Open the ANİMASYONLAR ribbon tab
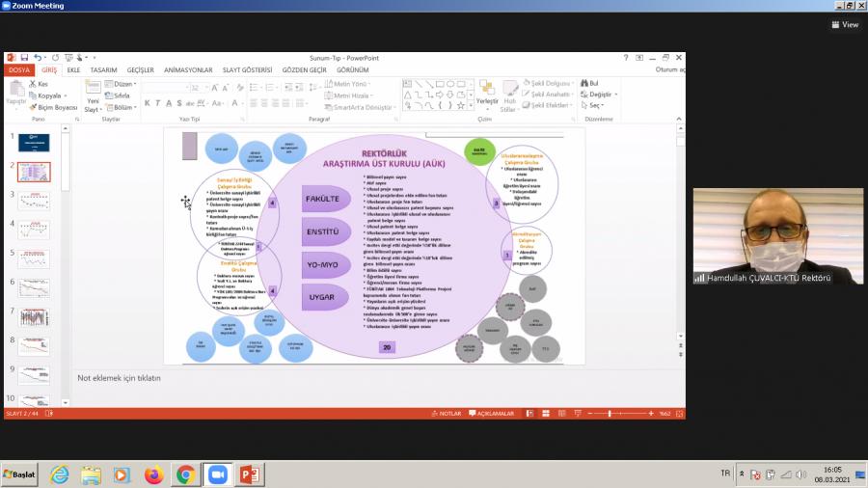868x488 pixels. pyautogui.click(x=188, y=70)
